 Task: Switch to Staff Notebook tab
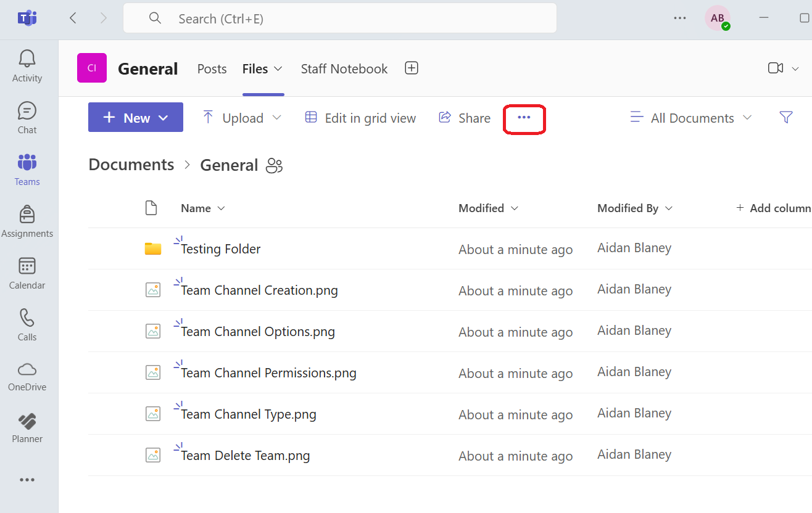(x=344, y=69)
